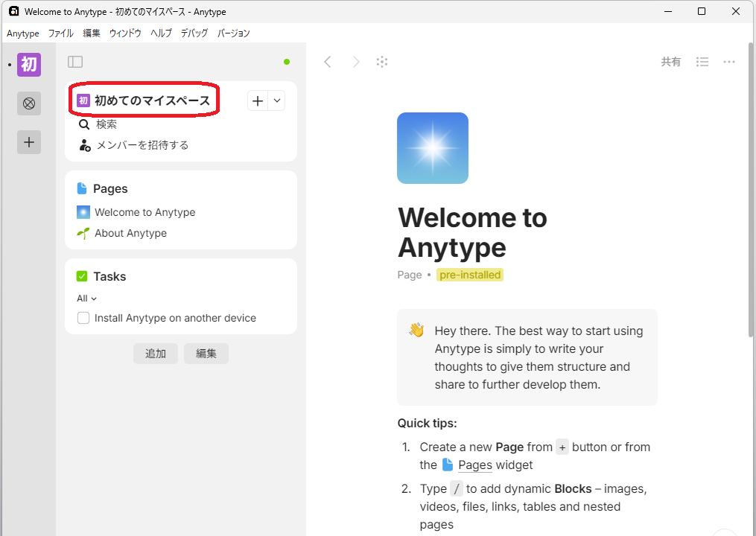Screen dimensions: 756x536
Task: Click the Tasks widget title
Action: (x=109, y=276)
